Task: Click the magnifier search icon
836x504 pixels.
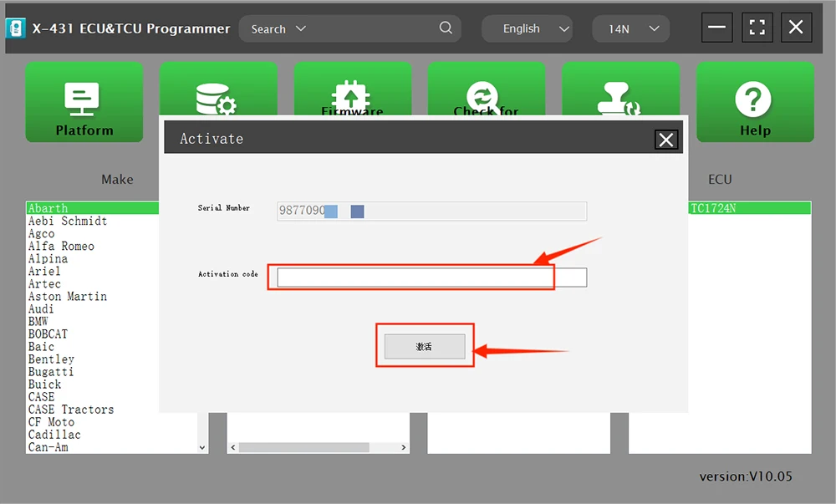Action: tap(446, 28)
